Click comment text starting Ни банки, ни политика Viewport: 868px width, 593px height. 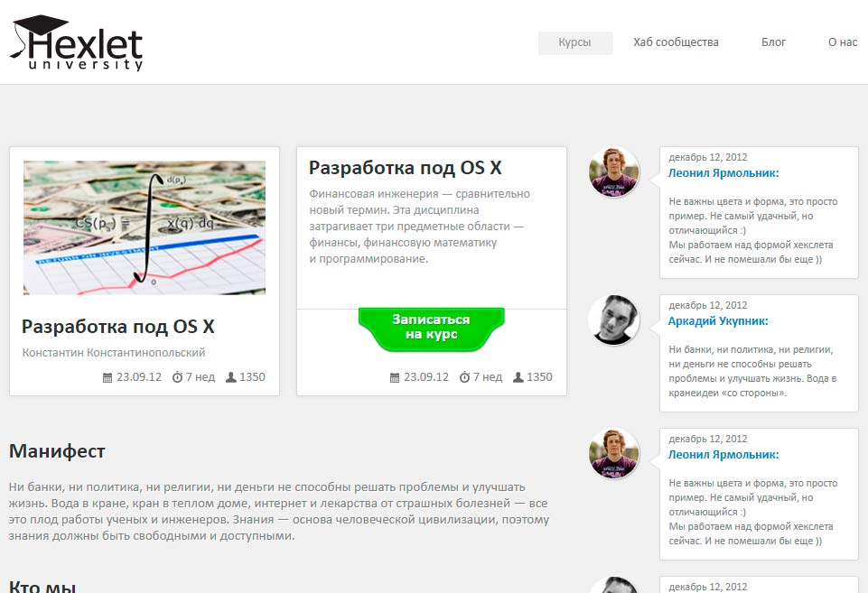click(752, 371)
